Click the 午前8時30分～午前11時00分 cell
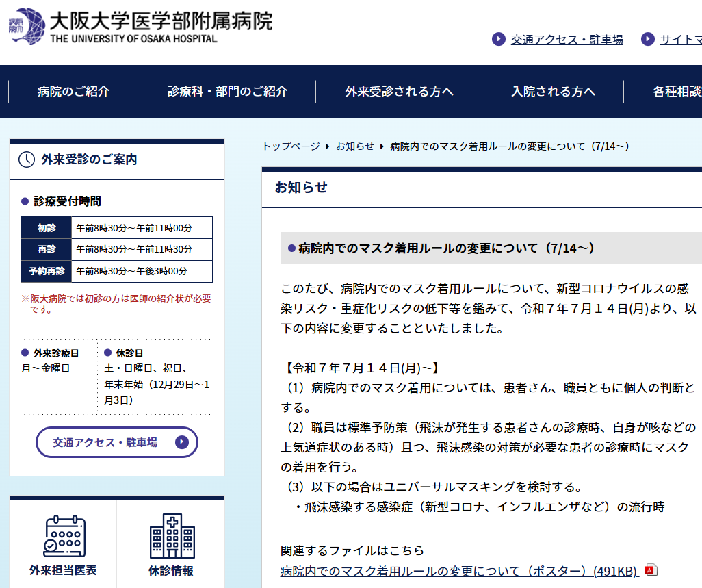This screenshot has width=702, height=588. tap(142, 227)
